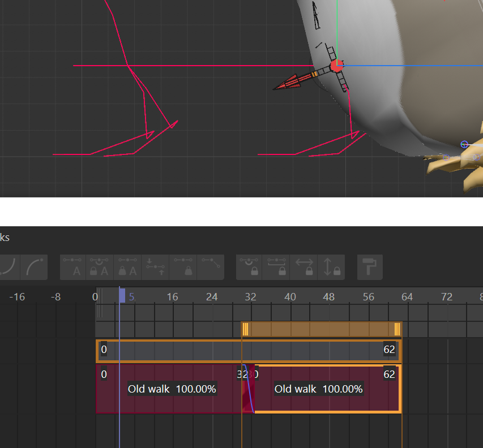This screenshot has height=448, width=483.
Task: Click frame 24 on the timeline ruler
Action: 212,297
